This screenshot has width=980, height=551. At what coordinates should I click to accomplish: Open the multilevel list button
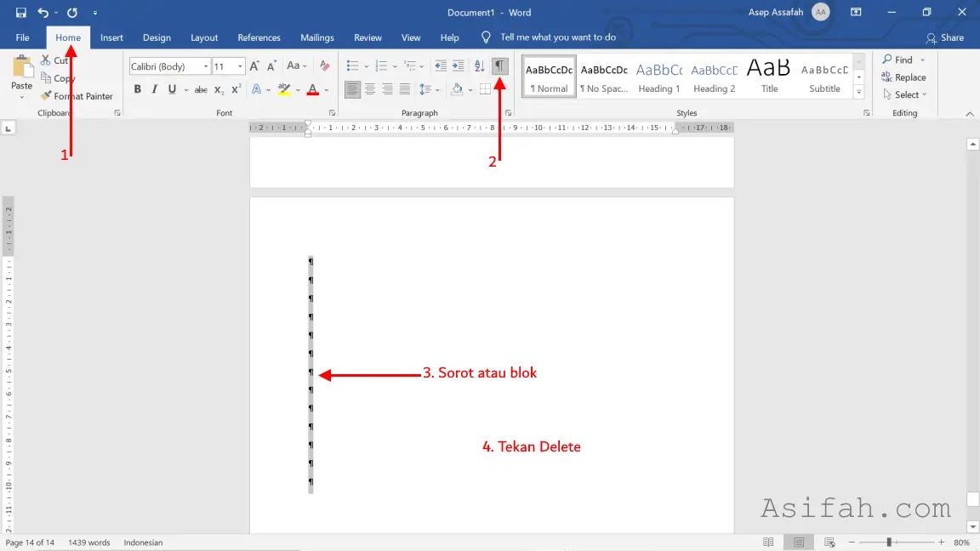pyautogui.click(x=410, y=66)
